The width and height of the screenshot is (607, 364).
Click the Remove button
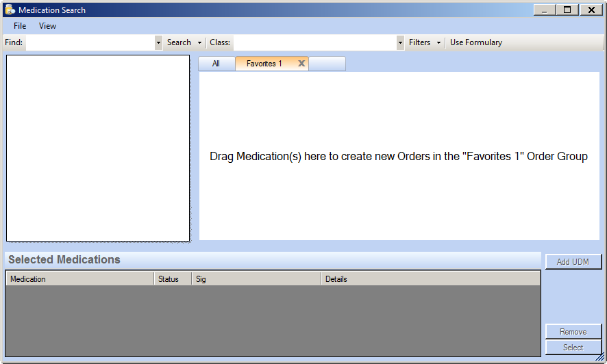click(x=573, y=332)
